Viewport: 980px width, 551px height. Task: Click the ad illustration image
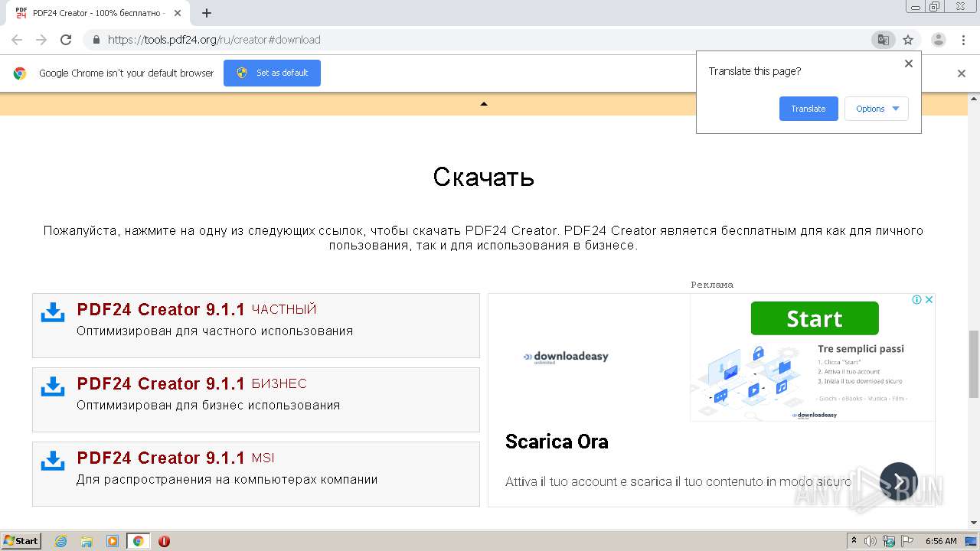tap(749, 380)
